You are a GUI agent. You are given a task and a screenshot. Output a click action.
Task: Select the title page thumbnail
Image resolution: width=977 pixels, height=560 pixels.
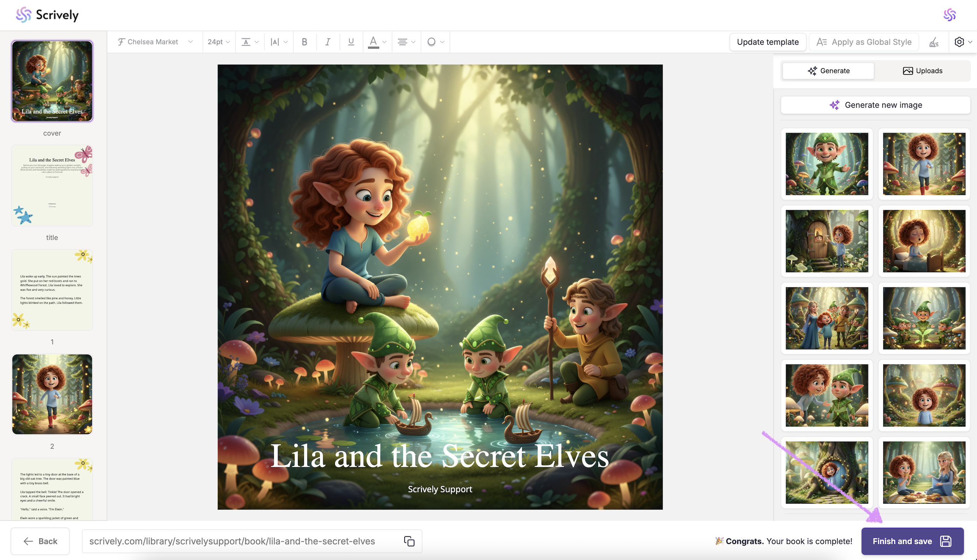coord(52,186)
